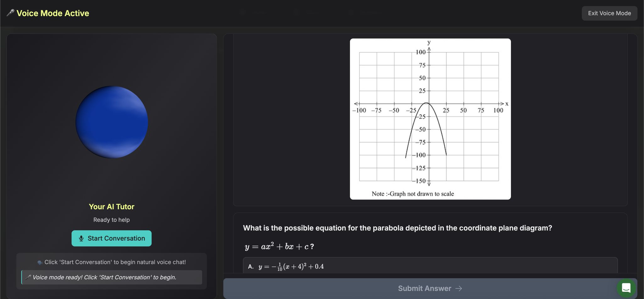Viewport: 644px width, 299px height.
Task: Click the 'Voice Mode Active' title
Action: point(53,13)
